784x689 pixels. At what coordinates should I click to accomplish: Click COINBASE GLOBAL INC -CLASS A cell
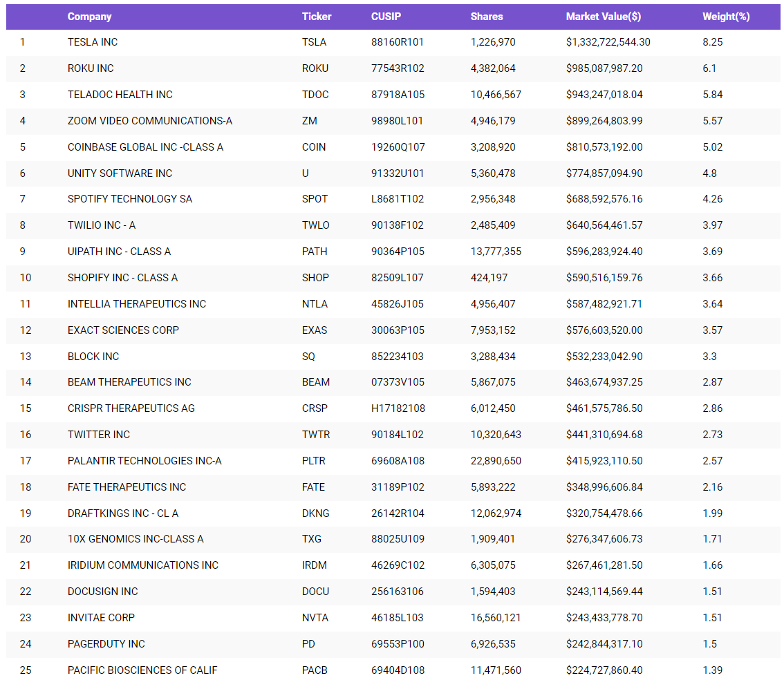point(145,147)
